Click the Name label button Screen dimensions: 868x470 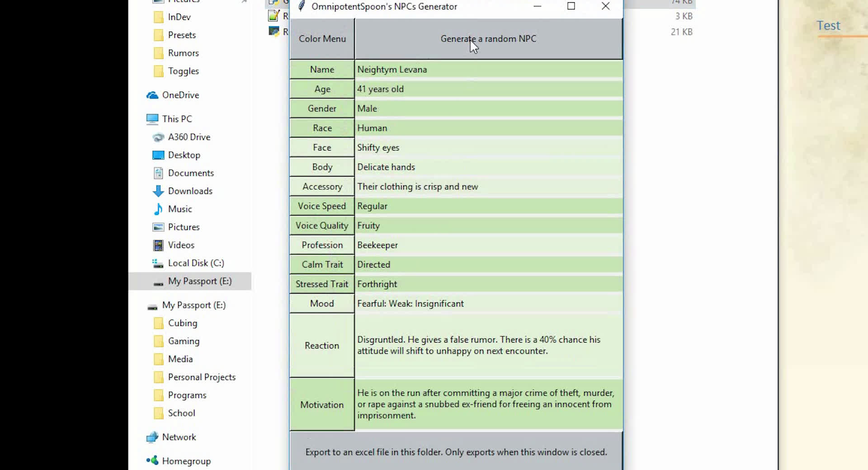pyautogui.click(x=322, y=70)
